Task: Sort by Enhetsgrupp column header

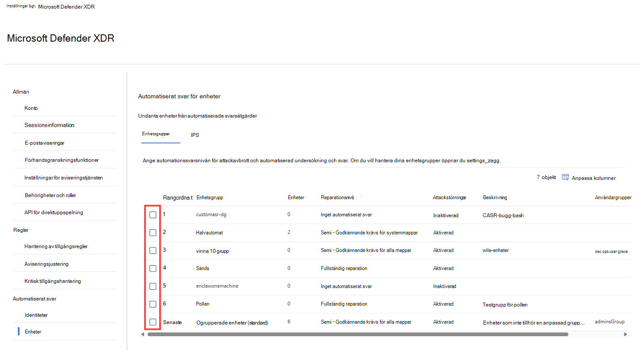Action: [x=210, y=197]
